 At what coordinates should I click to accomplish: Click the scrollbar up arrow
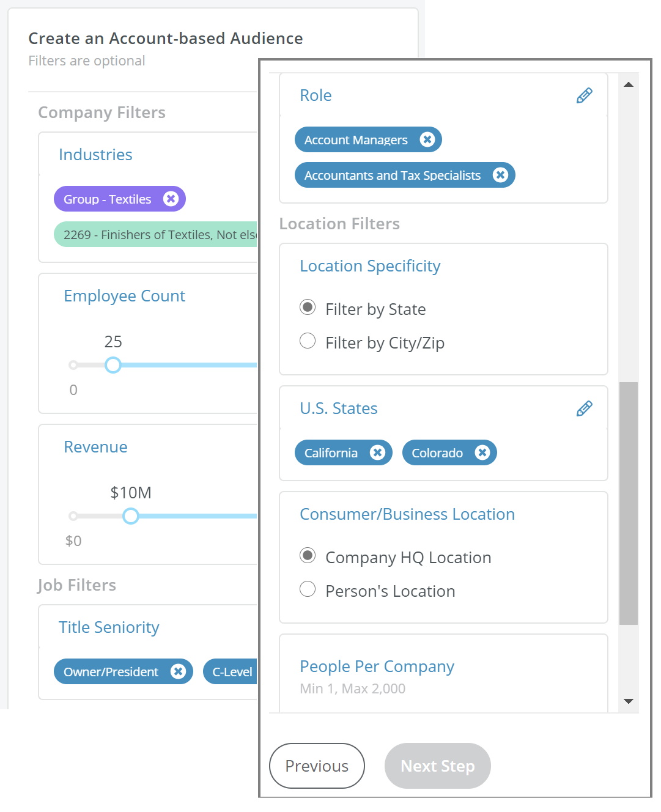(629, 84)
